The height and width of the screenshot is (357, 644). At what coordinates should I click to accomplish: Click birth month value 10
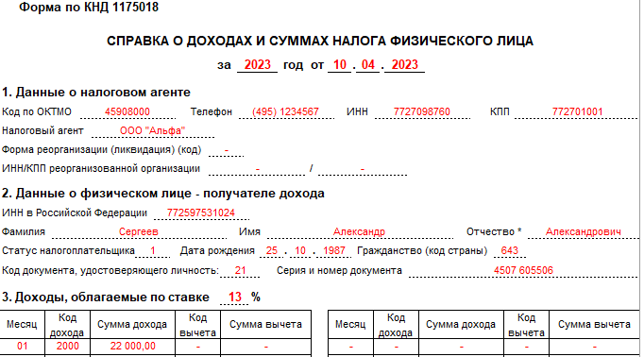pyautogui.click(x=300, y=250)
